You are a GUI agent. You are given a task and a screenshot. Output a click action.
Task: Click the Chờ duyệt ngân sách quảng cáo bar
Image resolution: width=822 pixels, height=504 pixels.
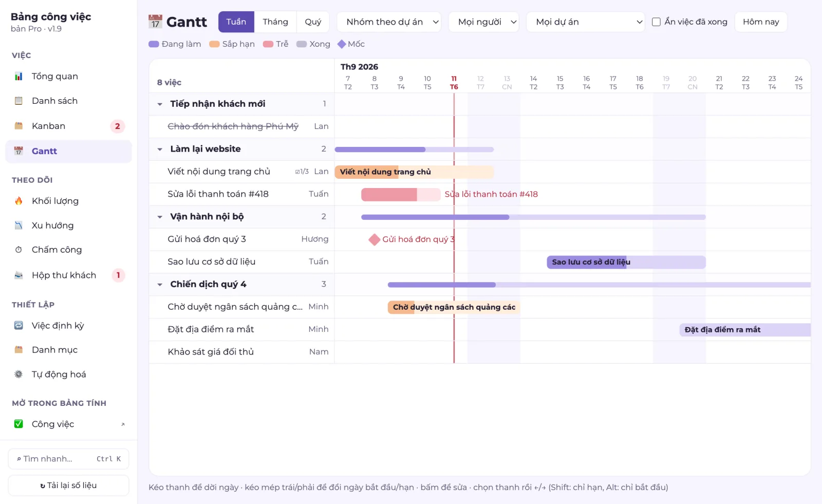[x=454, y=307]
